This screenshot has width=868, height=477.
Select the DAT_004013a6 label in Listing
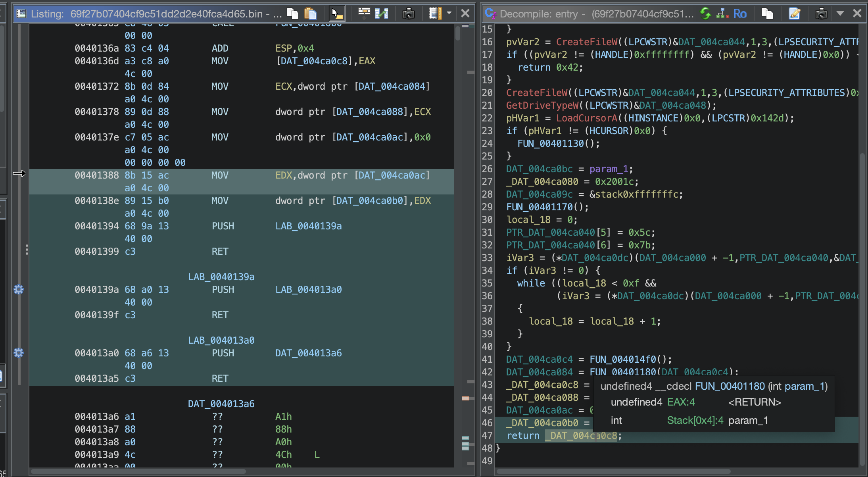pos(221,404)
